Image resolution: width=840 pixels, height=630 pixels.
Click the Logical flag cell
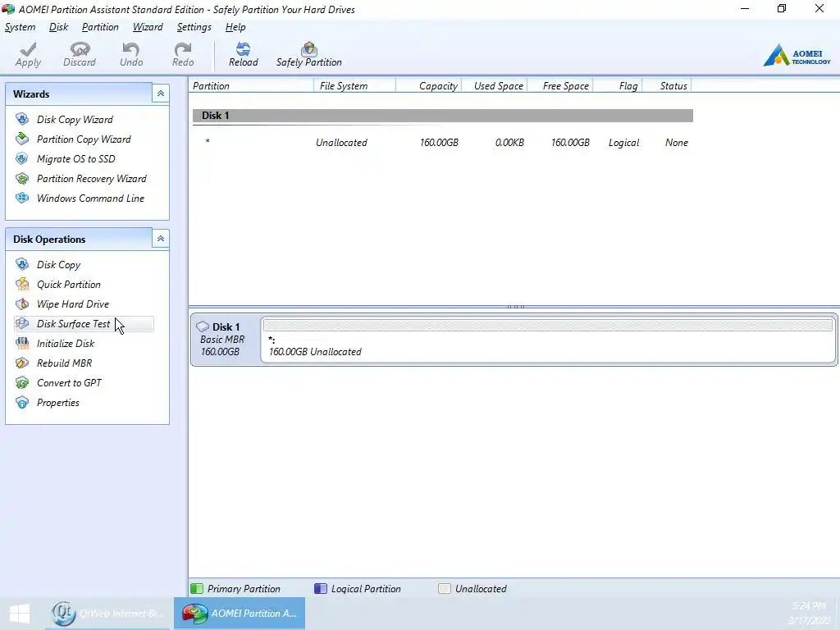pyautogui.click(x=623, y=143)
